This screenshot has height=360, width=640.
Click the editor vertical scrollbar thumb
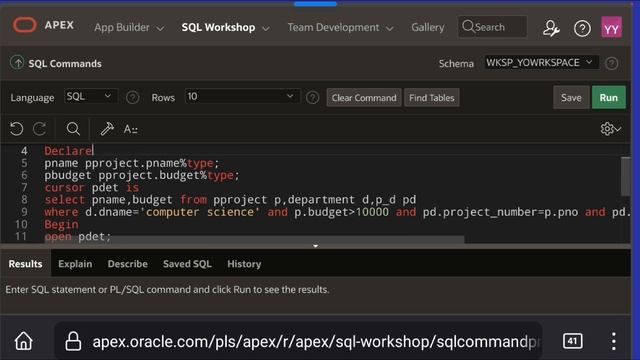[x=625, y=176]
